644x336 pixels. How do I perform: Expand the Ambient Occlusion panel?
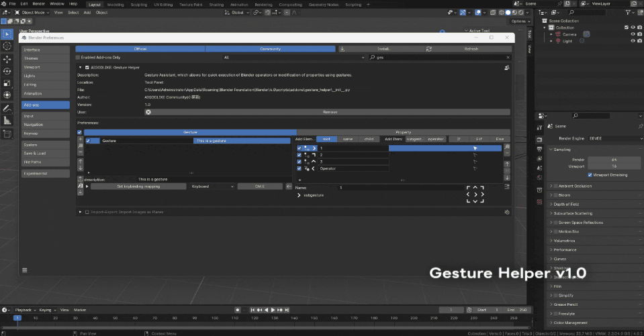click(x=551, y=186)
